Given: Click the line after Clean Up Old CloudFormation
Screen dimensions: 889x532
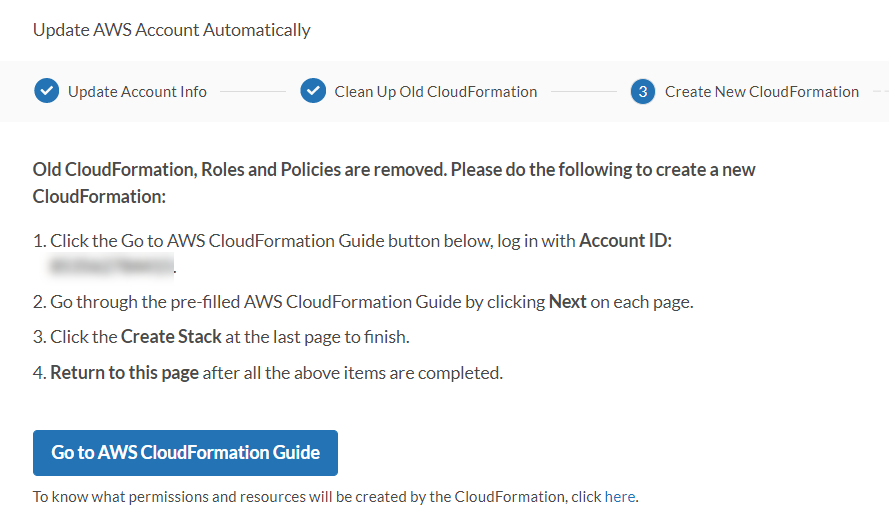Looking at the screenshot, I should coord(583,92).
